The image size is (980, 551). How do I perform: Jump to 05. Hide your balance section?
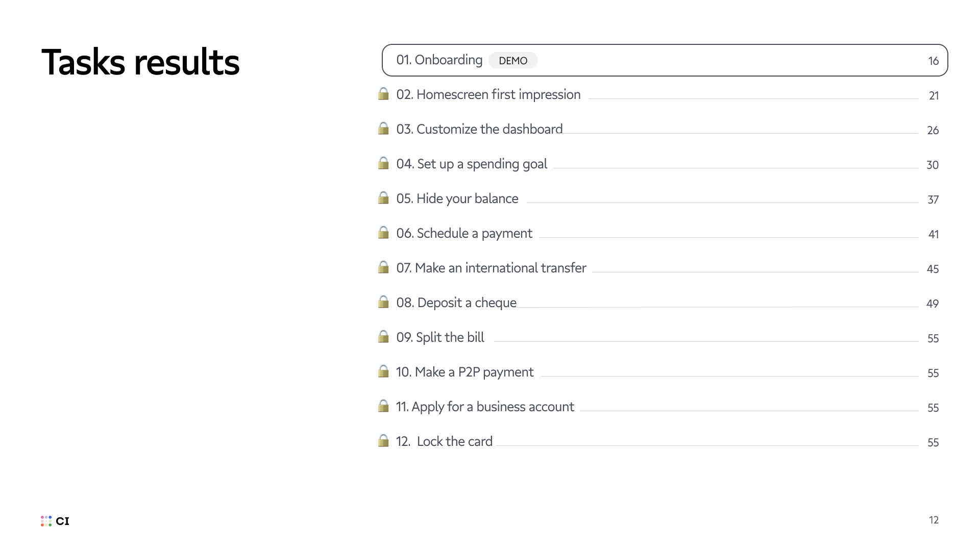click(x=457, y=198)
